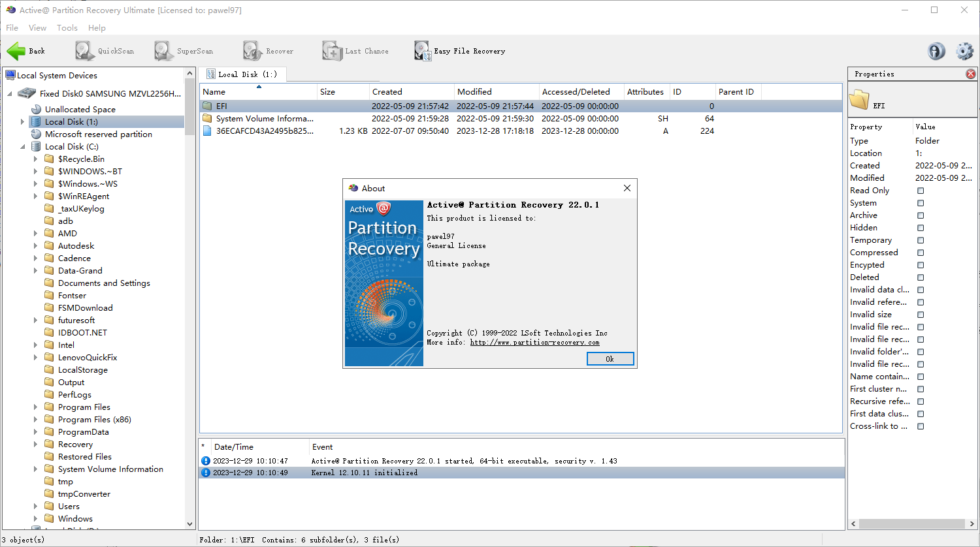Sort by Name column header
The width and height of the screenshot is (980, 547).
click(x=259, y=92)
